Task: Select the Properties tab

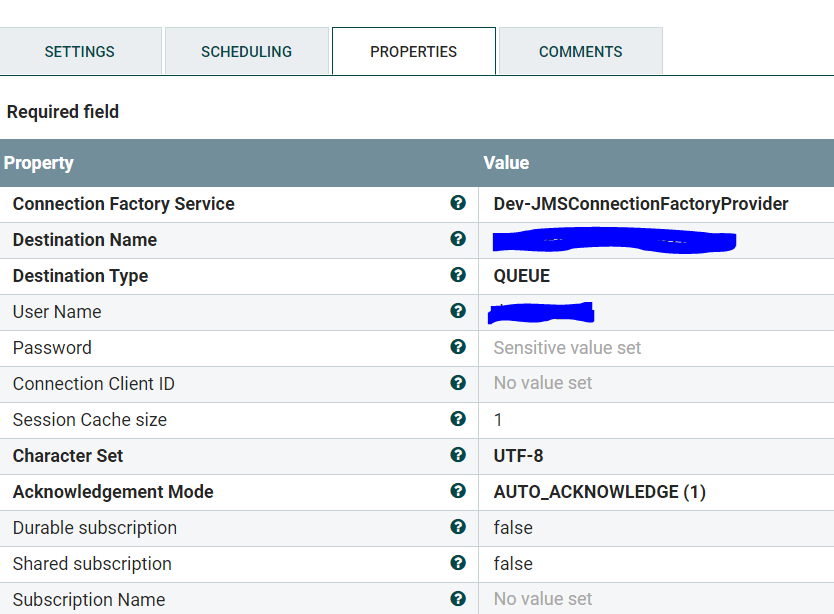Action: (413, 52)
